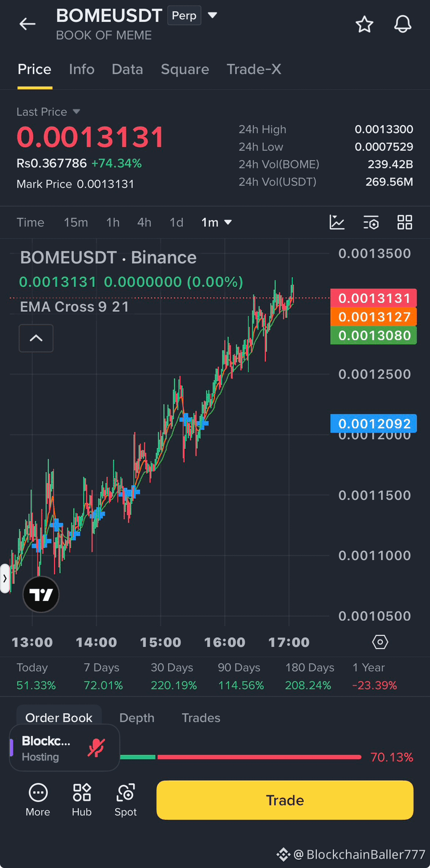430x868 pixels.
Task: Click the 24h Vol(USDT) value 269.56M
Action: (389, 182)
